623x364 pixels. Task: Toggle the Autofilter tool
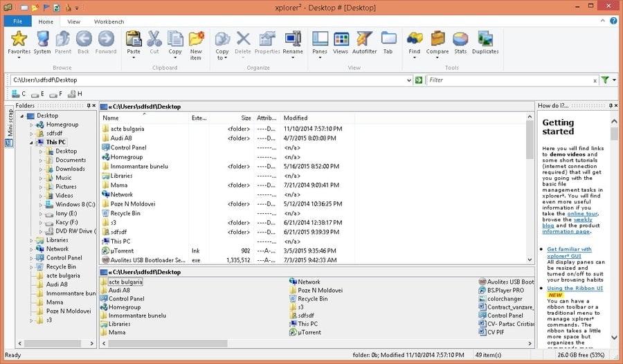coord(364,42)
